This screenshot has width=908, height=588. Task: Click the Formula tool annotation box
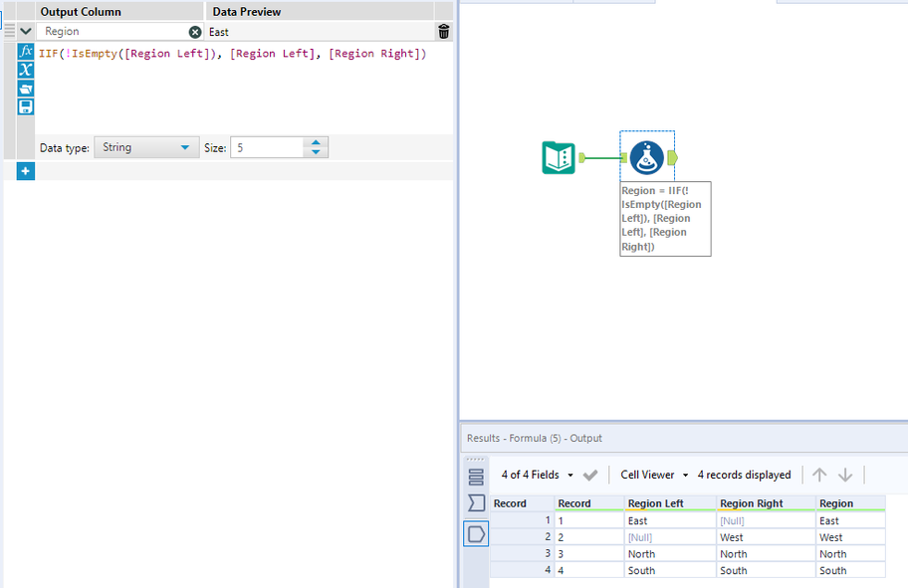click(x=665, y=219)
